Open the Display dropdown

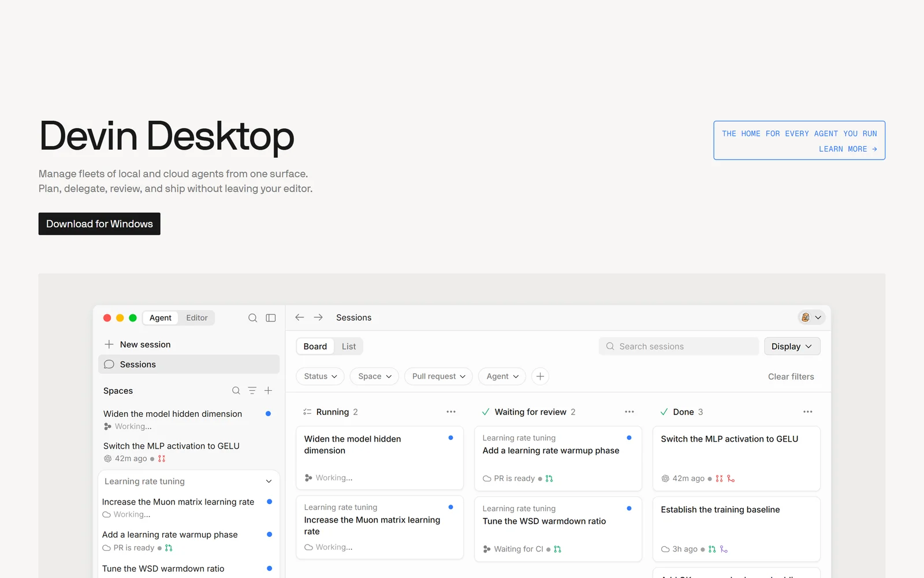point(792,346)
